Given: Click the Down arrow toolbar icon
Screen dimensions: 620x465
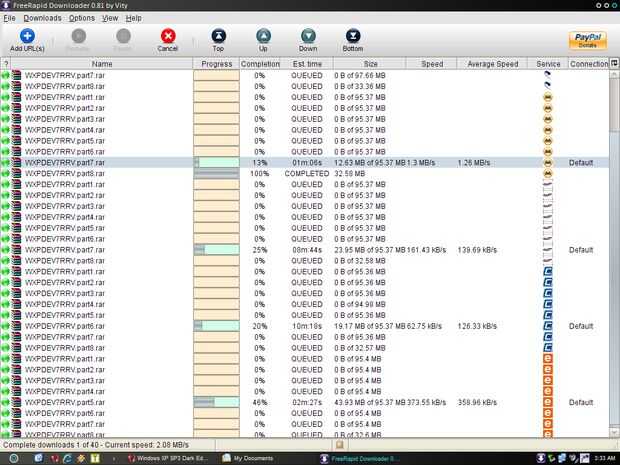Looking at the screenshot, I should 308,36.
